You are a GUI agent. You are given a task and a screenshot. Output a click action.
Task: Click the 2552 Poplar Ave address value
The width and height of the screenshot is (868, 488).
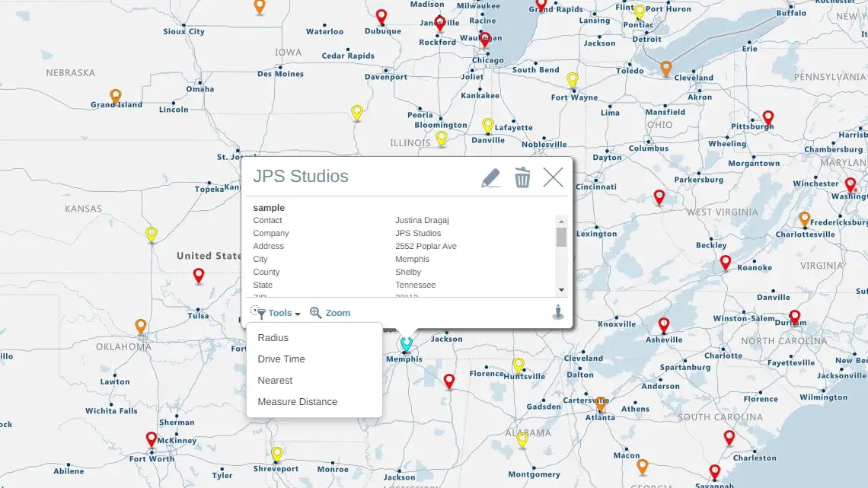pos(426,246)
